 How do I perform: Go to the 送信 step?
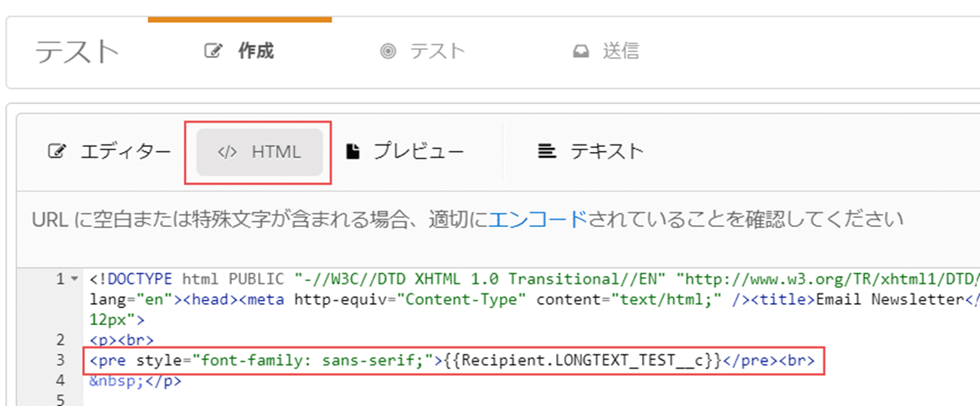tap(606, 51)
